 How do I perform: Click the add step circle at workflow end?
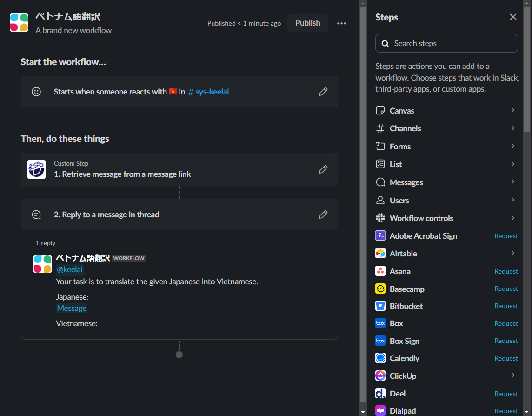(179, 355)
